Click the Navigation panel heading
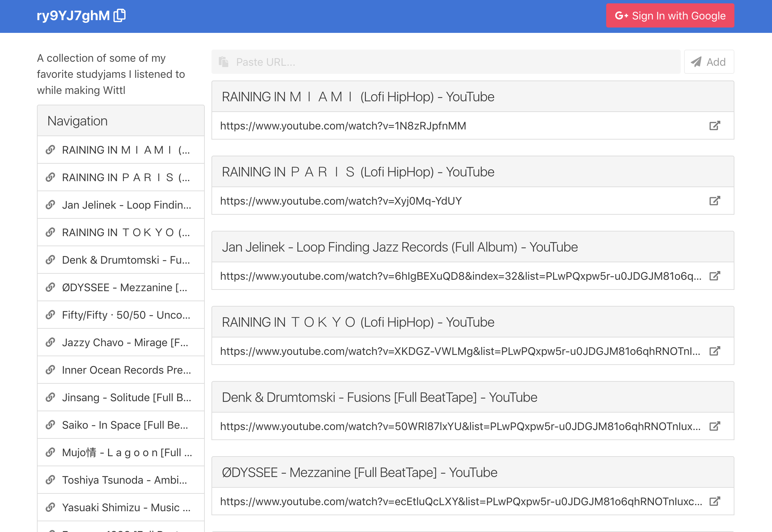This screenshot has width=772, height=532. point(78,121)
